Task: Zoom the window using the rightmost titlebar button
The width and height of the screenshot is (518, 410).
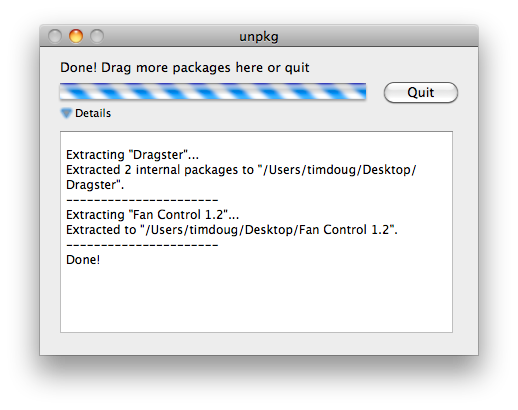Action: pyautogui.click(x=97, y=36)
